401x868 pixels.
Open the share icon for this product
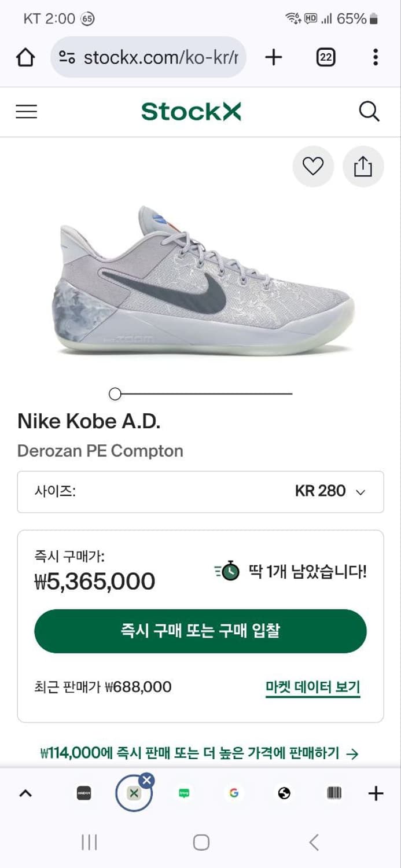363,166
